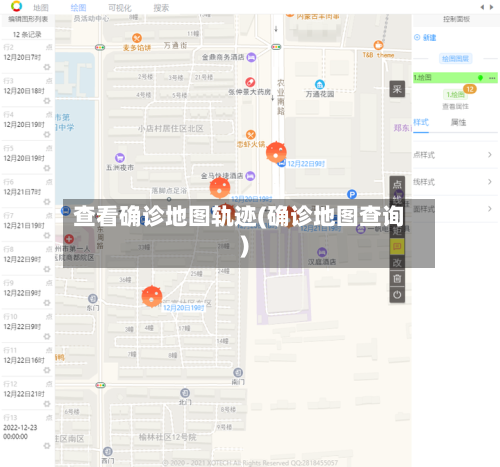Switch to the 绘图 tab
The height and width of the screenshot is (467, 500).
click(x=78, y=7)
